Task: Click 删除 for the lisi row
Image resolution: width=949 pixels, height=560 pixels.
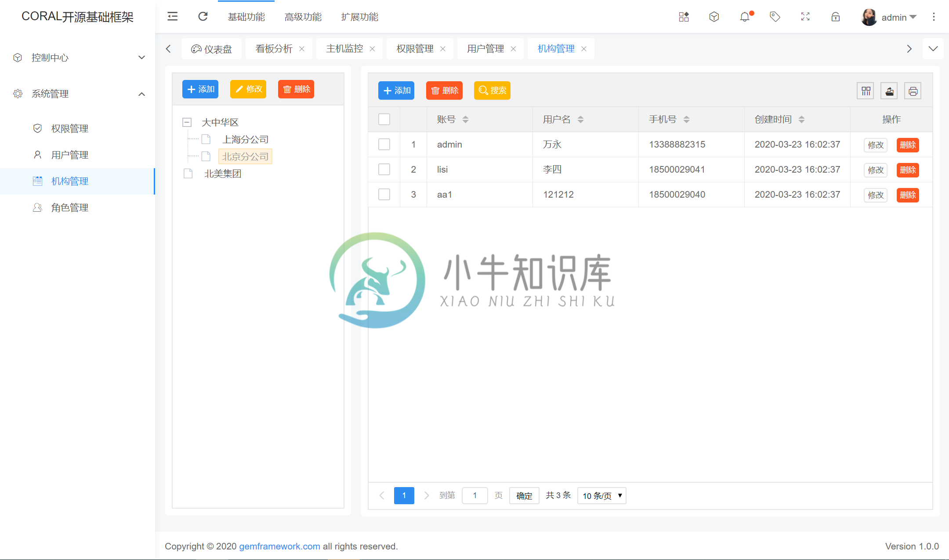Action: pyautogui.click(x=908, y=170)
